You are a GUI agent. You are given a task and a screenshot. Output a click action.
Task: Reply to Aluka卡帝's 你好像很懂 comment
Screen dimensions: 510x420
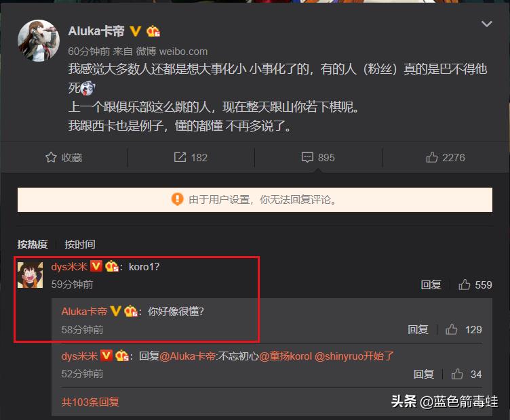click(418, 330)
